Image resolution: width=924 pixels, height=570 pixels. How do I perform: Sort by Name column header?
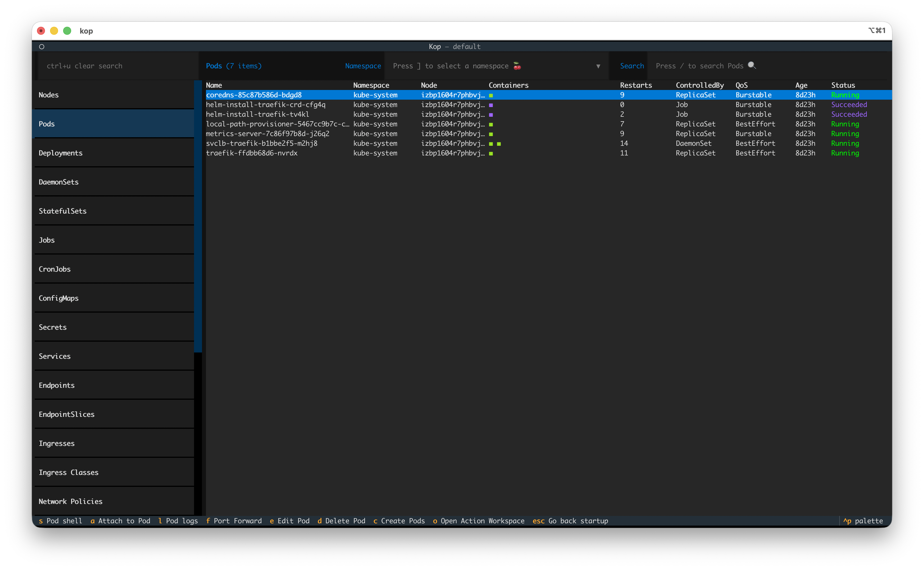coord(214,86)
